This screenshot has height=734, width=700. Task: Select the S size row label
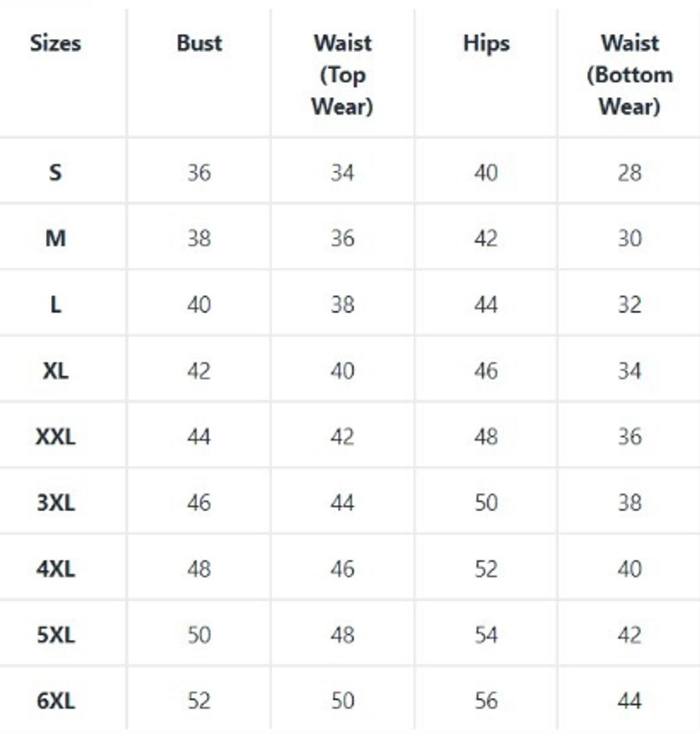(55, 172)
